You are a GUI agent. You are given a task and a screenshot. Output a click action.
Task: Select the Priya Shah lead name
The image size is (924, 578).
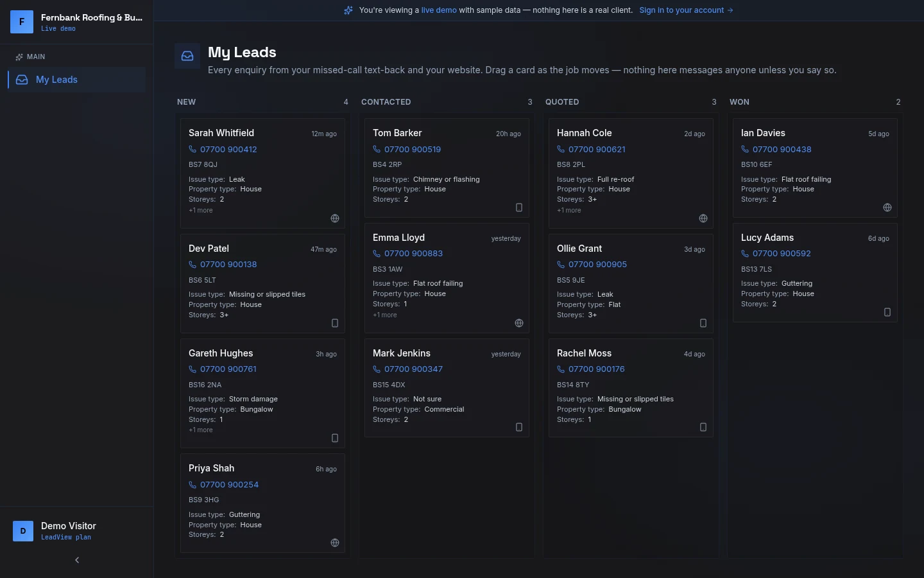tap(211, 468)
